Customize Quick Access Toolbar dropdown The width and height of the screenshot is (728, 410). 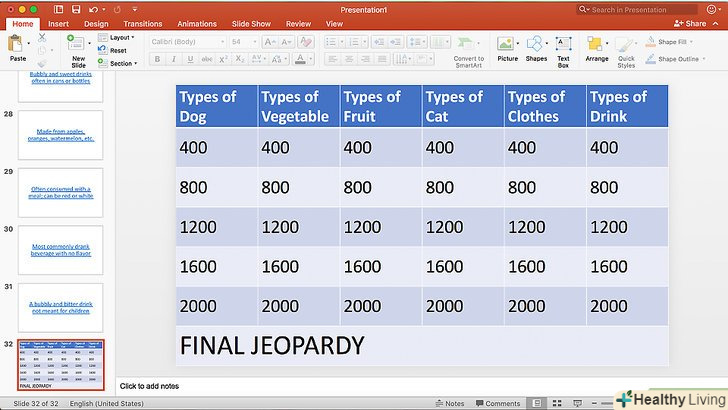[135, 9]
